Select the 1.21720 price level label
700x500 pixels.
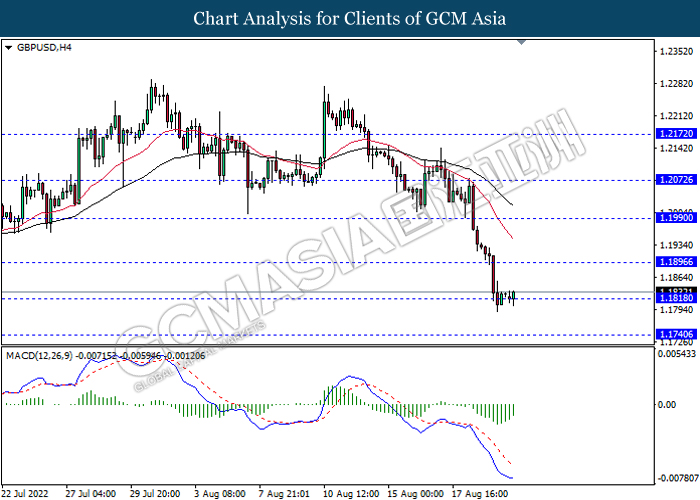676,133
